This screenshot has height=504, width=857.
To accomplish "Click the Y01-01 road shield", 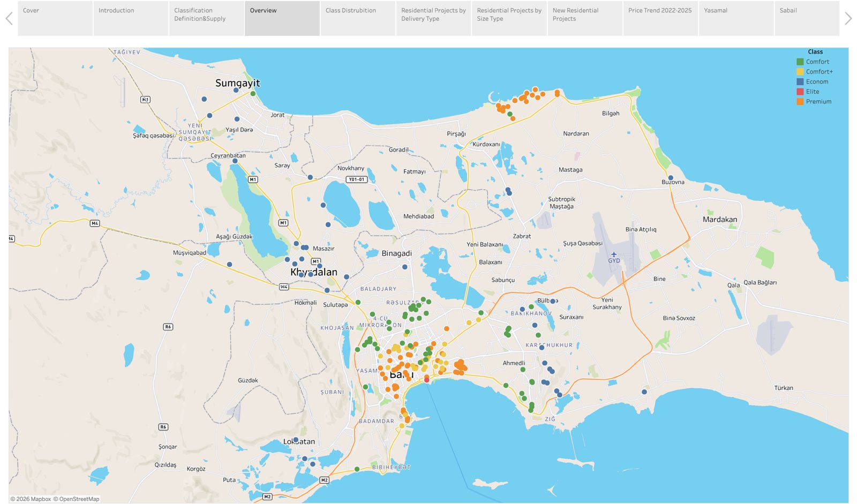I will 357,179.
